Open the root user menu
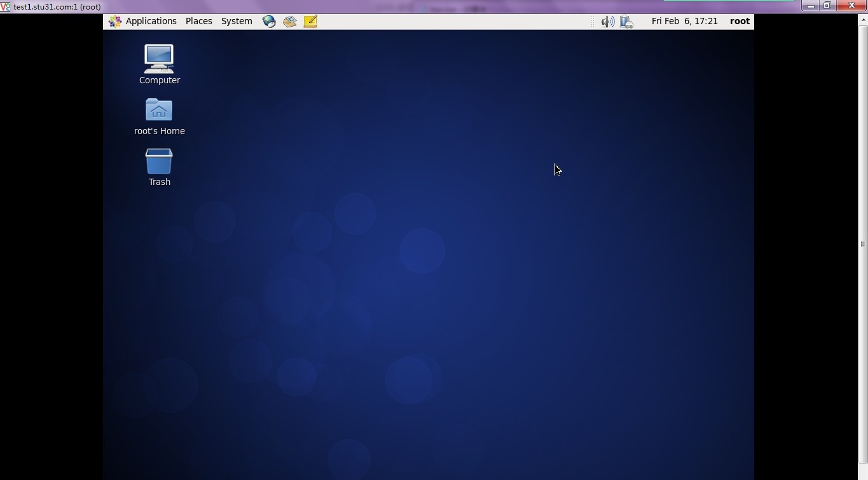868x480 pixels. [740, 21]
